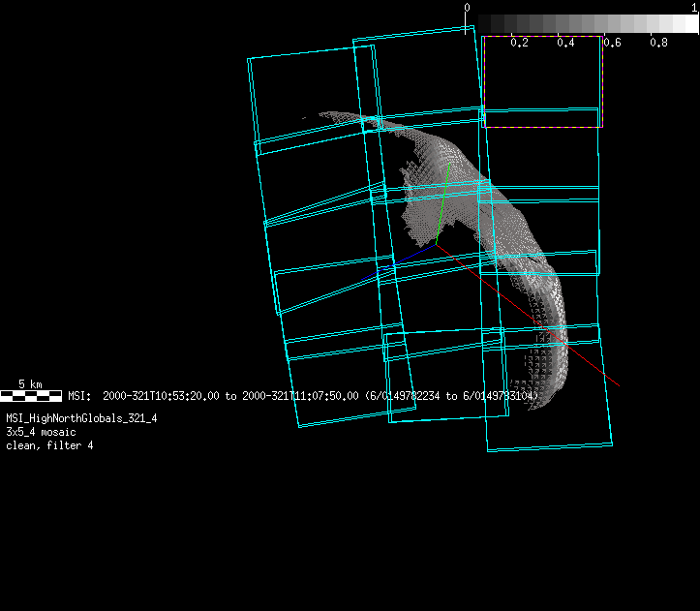Click the "clean, filter 4" label
Viewport: 700px width, 611px height.
click(49, 445)
